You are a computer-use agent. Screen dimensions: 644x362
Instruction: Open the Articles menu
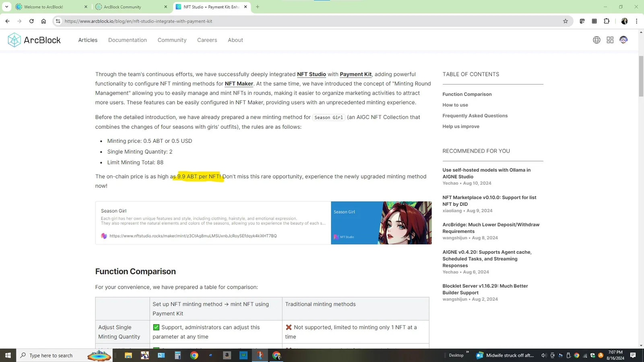[x=88, y=40]
